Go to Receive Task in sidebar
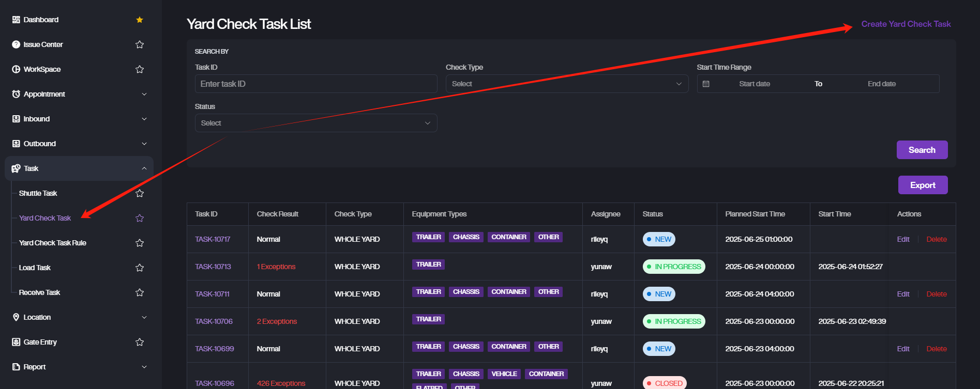This screenshot has width=980, height=389. 40,292
